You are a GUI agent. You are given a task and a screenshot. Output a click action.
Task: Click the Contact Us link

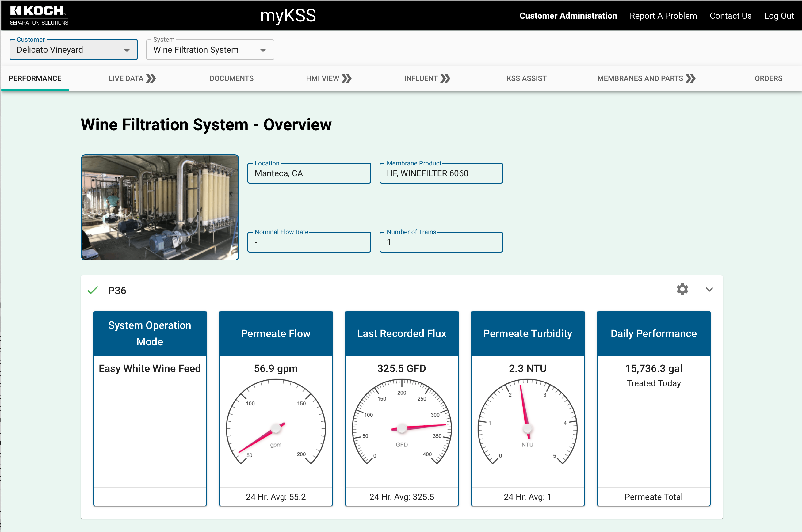click(730, 16)
